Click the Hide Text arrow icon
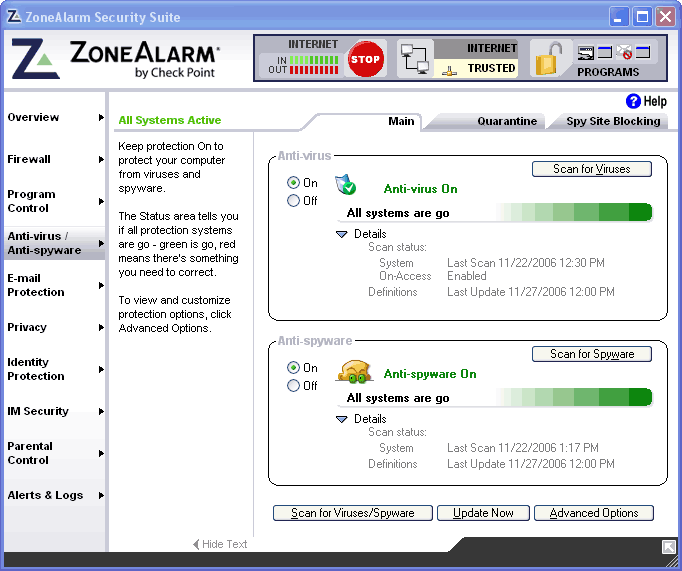This screenshot has width=682, height=571. [196, 544]
